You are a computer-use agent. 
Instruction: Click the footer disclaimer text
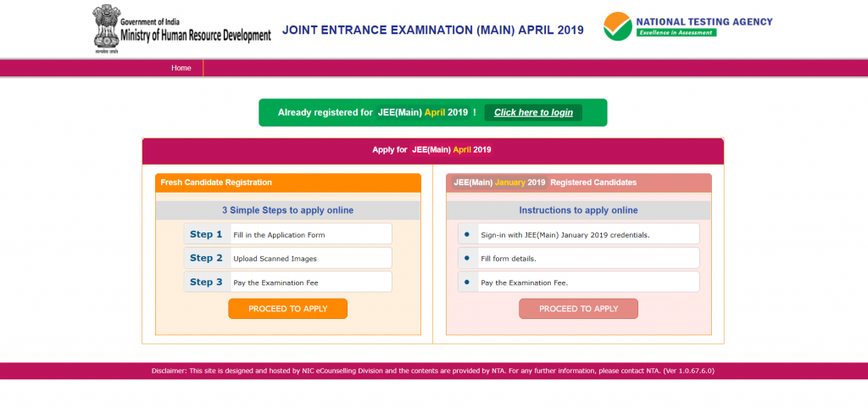click(433, 371)
